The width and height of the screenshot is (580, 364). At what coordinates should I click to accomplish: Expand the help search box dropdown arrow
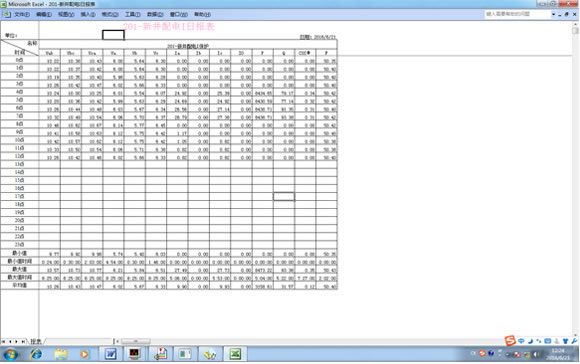click(553, 14)
